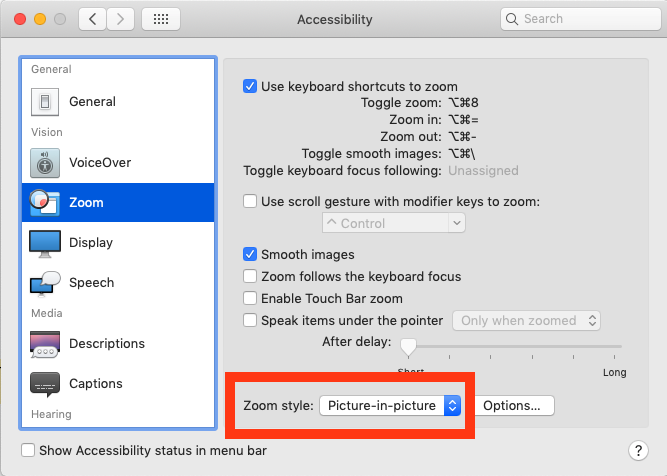Open the Control modifier key dropdown
The height and width of the screenshot is (476, 667).
tap(393, 223)
